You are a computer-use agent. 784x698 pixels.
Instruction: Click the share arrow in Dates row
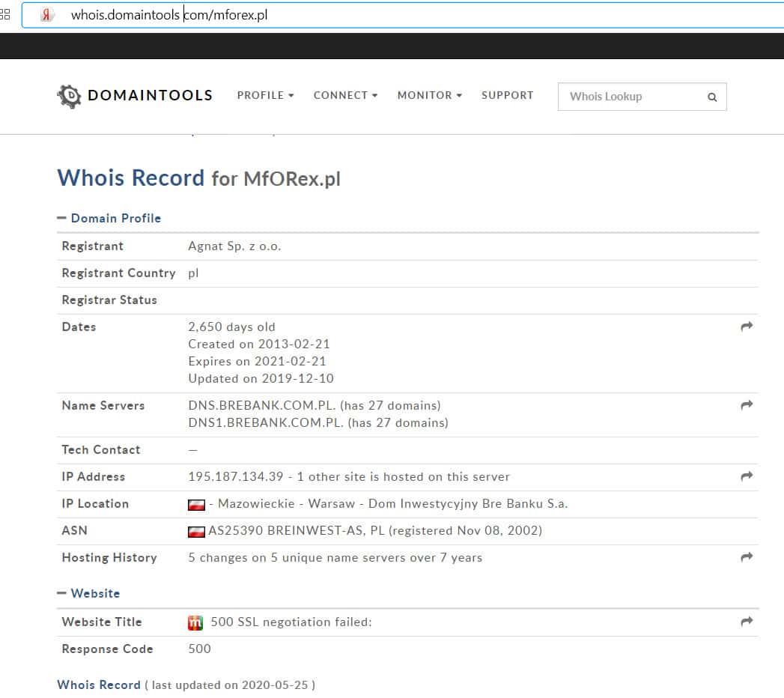tap(746, 327)
